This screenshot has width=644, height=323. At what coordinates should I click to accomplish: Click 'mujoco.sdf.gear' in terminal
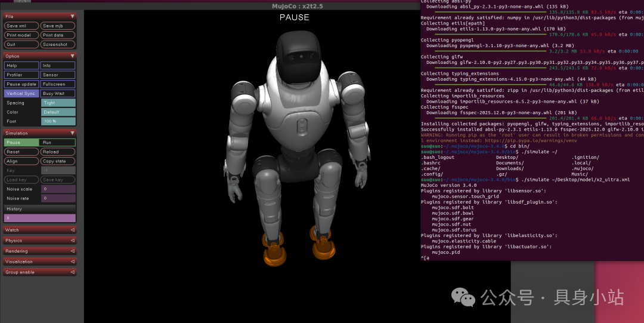coord(453,219)
